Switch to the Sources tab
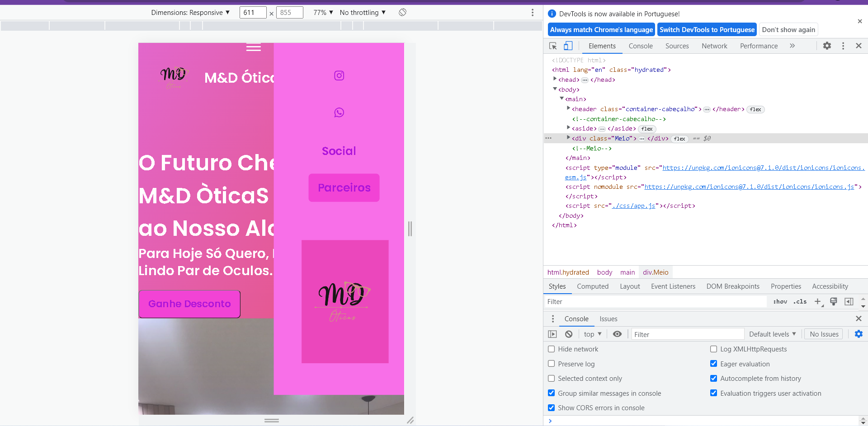The height and width of the screenshot is (426, 868). [677, 46]
